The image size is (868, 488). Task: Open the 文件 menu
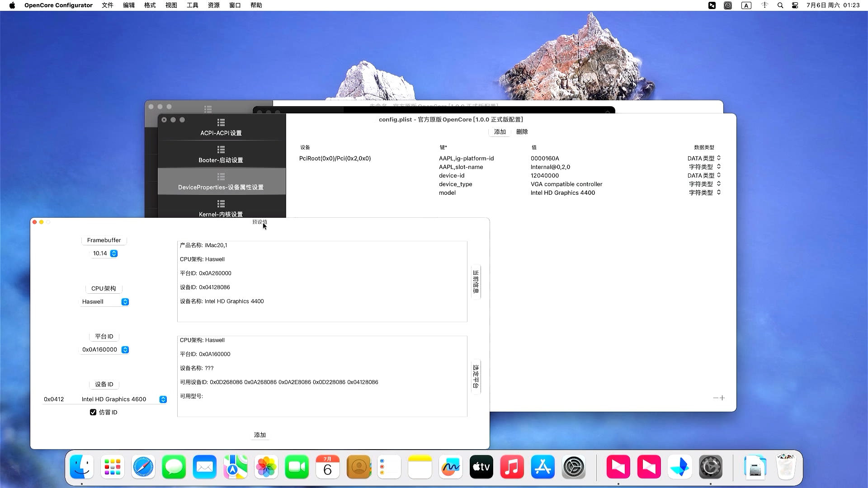108,5
